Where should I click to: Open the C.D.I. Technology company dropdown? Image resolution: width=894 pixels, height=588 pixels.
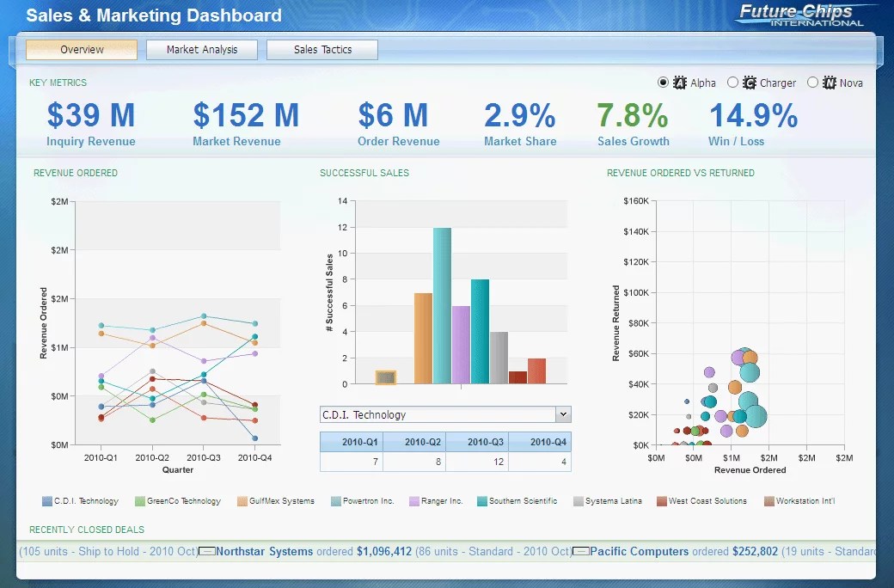(x=563, y=414)
